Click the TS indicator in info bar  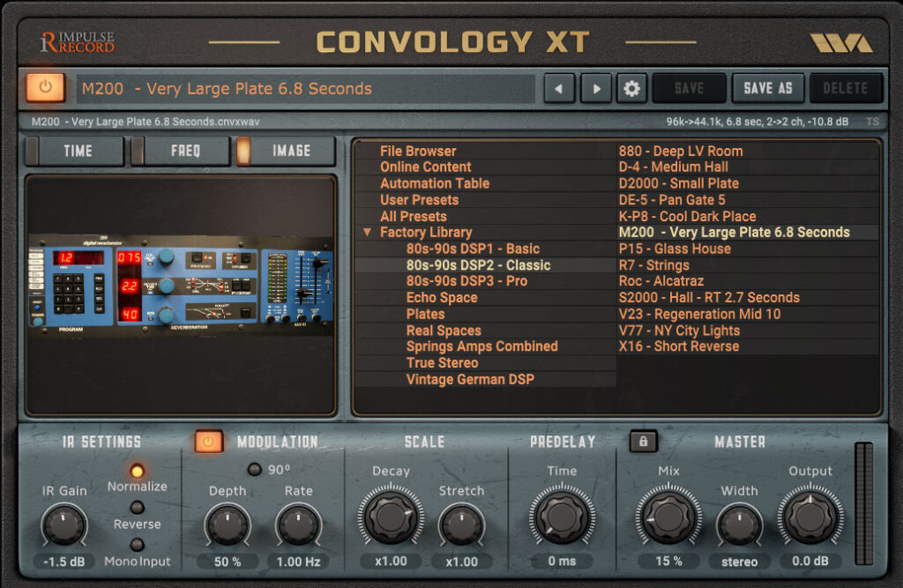[872, 122]
